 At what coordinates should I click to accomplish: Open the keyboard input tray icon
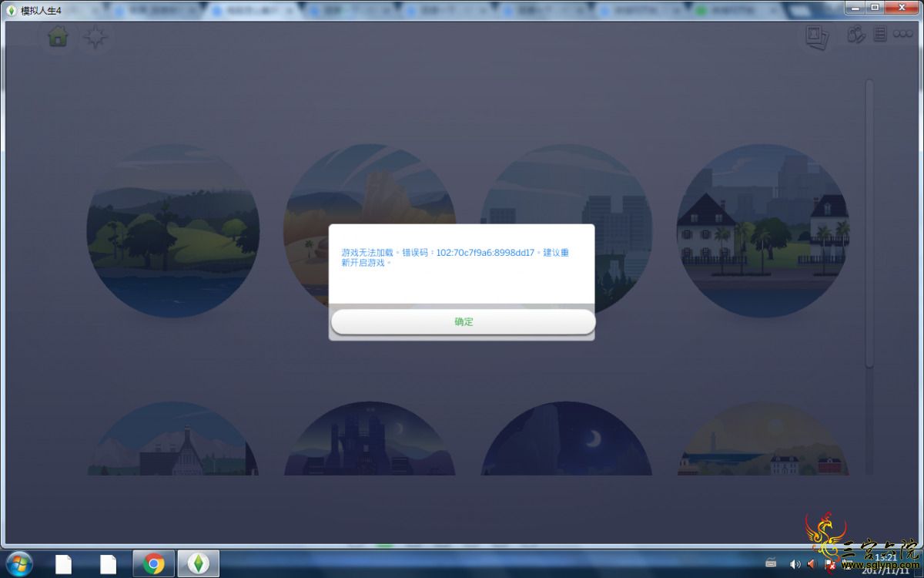click(x=772, y=564)
